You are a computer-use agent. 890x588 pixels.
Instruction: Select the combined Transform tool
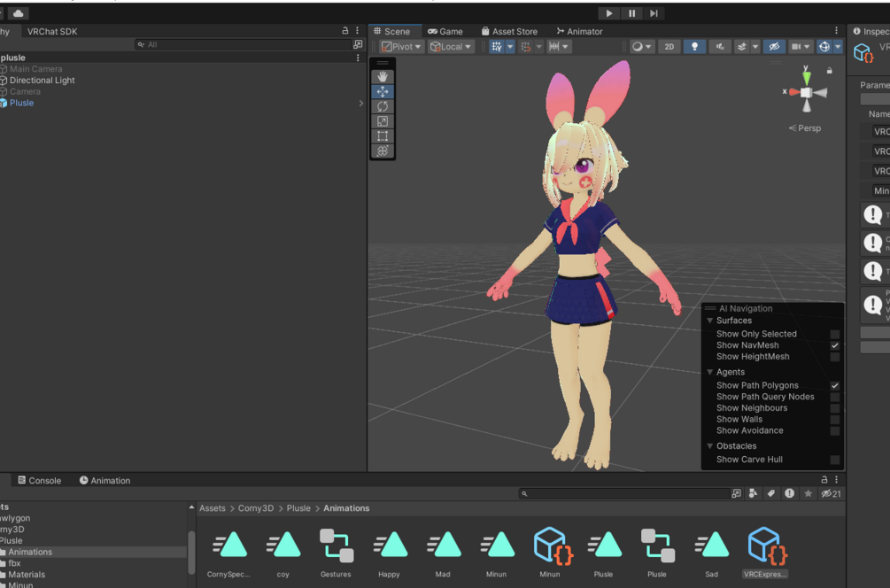coord(383,151)
